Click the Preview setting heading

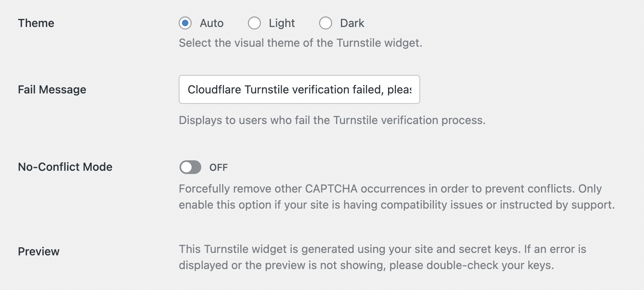point(39,251)
